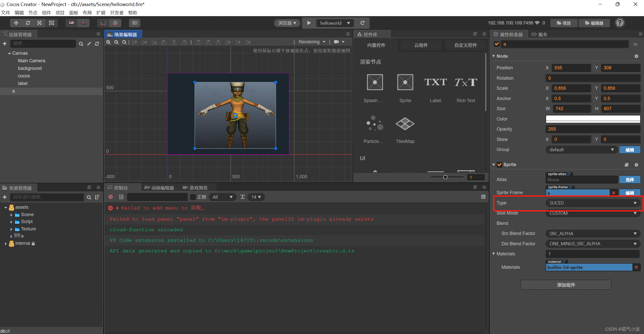The width and height of the screenshot is (644, 334).
Task: Select Rich Text control
Action: click(466, 88)
